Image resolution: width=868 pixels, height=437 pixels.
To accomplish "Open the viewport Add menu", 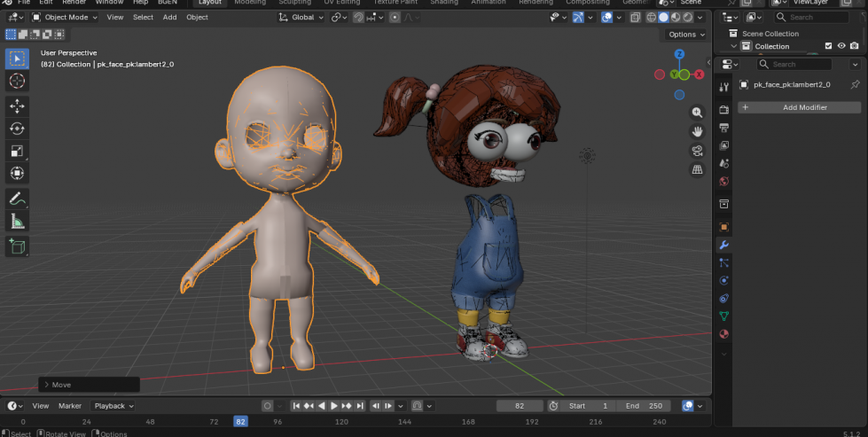I will tap(169, 17).
